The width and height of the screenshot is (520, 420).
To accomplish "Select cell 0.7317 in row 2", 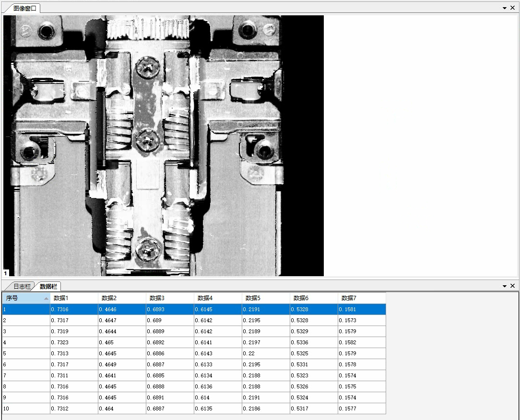I will pos(74,320).
